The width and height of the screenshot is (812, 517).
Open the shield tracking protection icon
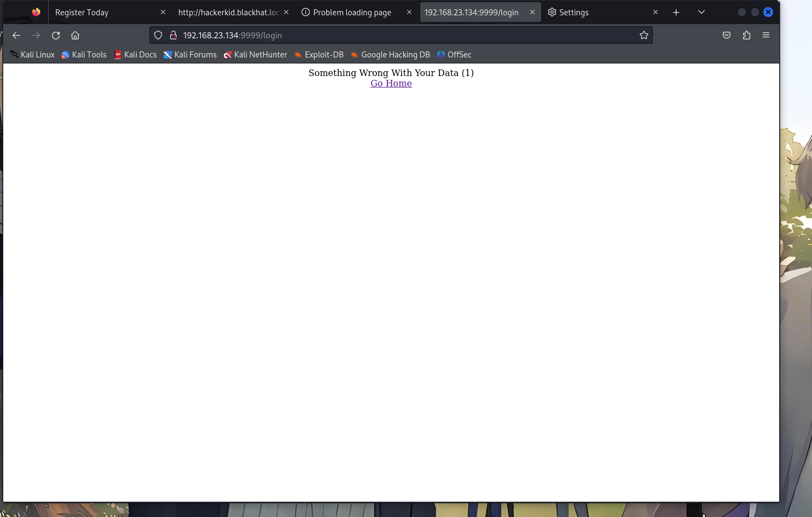158,36
